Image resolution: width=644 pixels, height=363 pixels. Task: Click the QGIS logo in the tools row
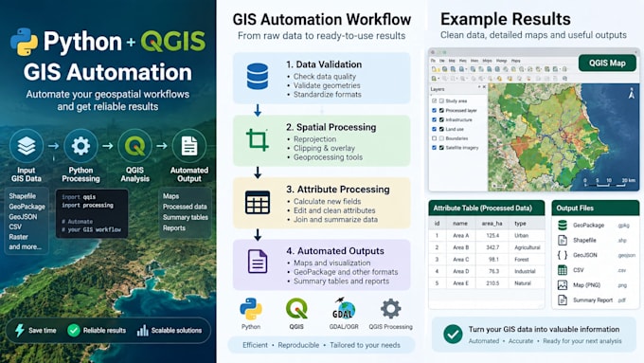point(296,309)
